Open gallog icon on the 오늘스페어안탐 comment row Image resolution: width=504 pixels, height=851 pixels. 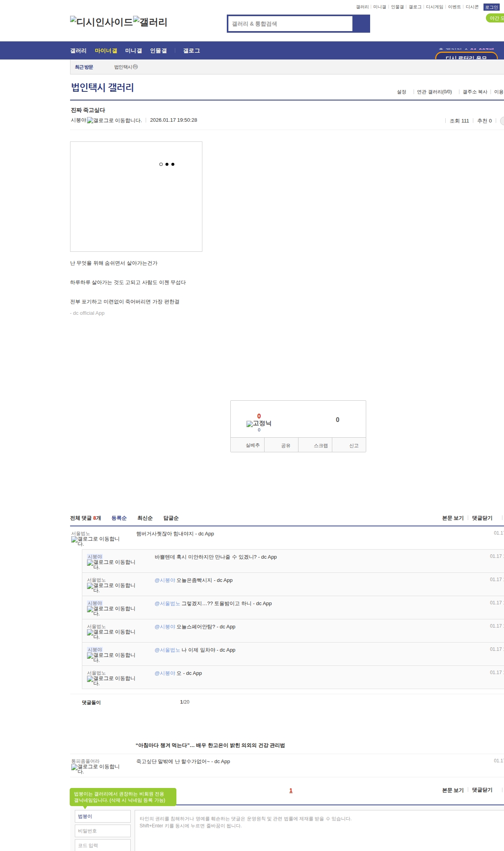111,634
